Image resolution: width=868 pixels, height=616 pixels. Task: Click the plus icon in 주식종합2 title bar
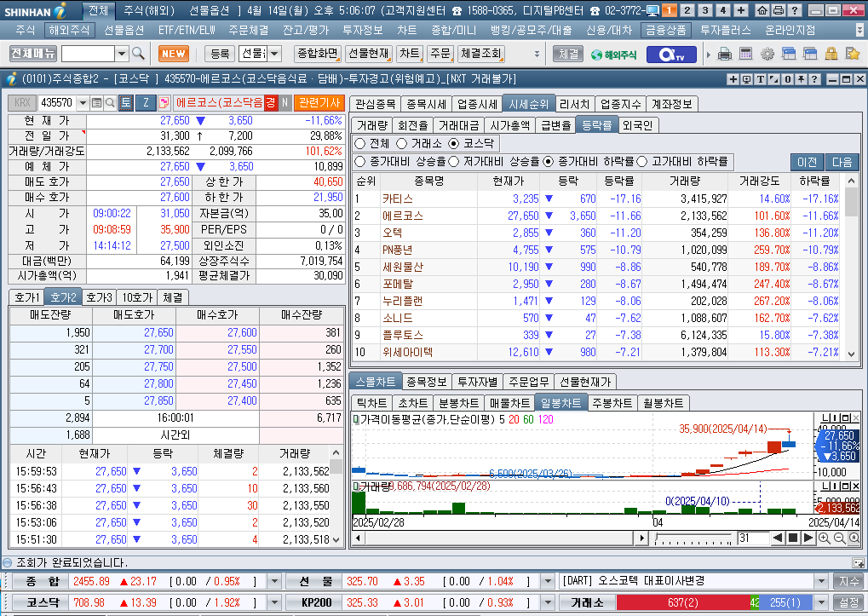(733, 79)
